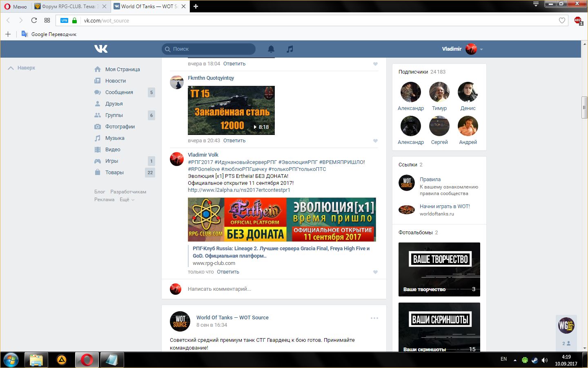Open the www.rpg-club.com link
The height and width of the screenshot is (368, 588).
pos(214,263)
